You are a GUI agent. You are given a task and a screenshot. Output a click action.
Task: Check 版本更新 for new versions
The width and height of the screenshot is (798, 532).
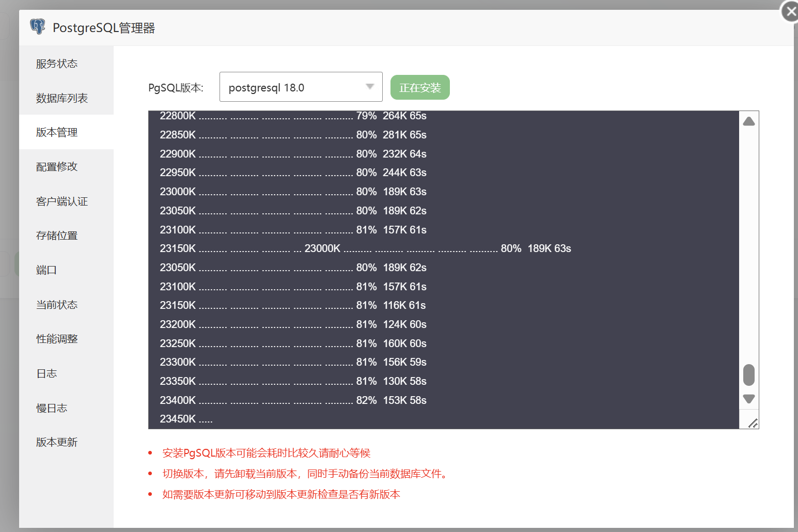[x=56, y=442]
